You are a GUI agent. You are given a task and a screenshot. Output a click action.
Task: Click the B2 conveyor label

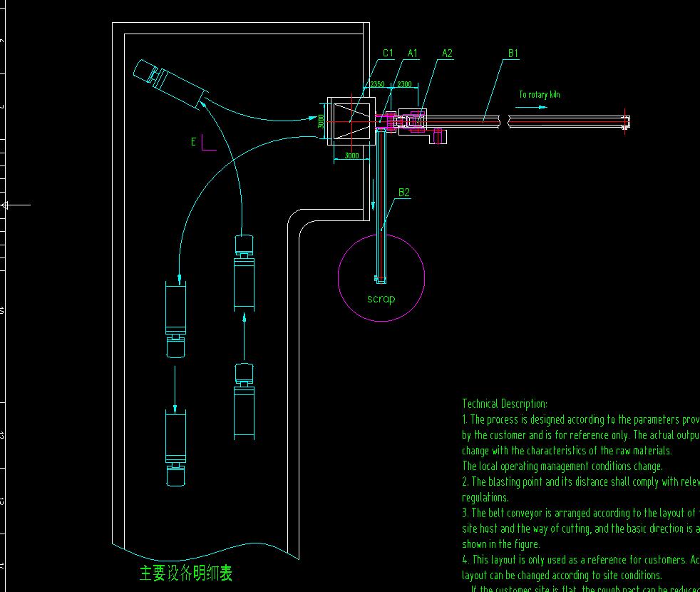pyautogui.click(x=403, y=193)
